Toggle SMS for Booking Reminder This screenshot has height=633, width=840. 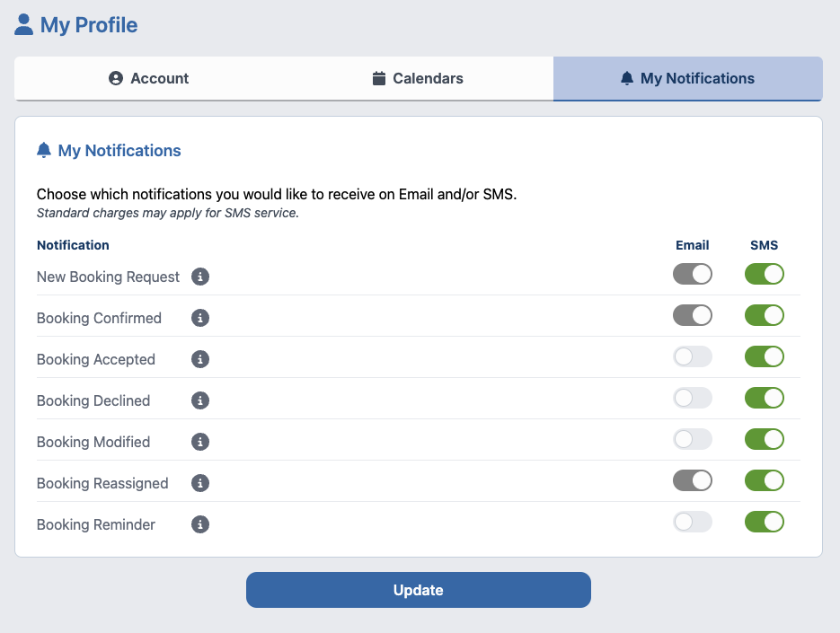click(764, 523)
